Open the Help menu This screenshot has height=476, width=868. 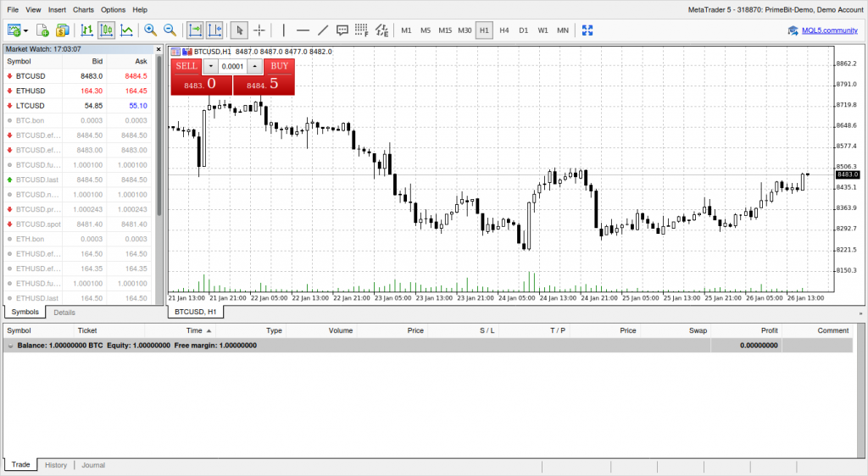[x=140, y=9]
